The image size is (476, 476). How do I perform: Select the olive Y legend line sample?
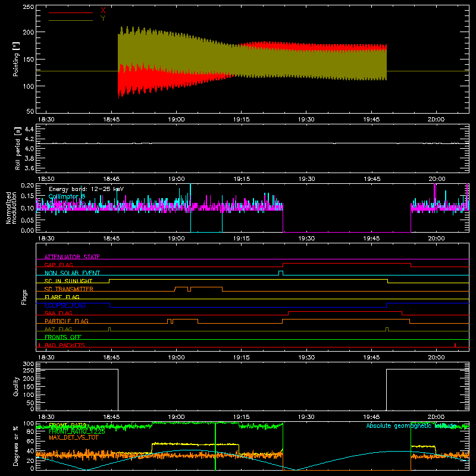[x=71, y=21]
